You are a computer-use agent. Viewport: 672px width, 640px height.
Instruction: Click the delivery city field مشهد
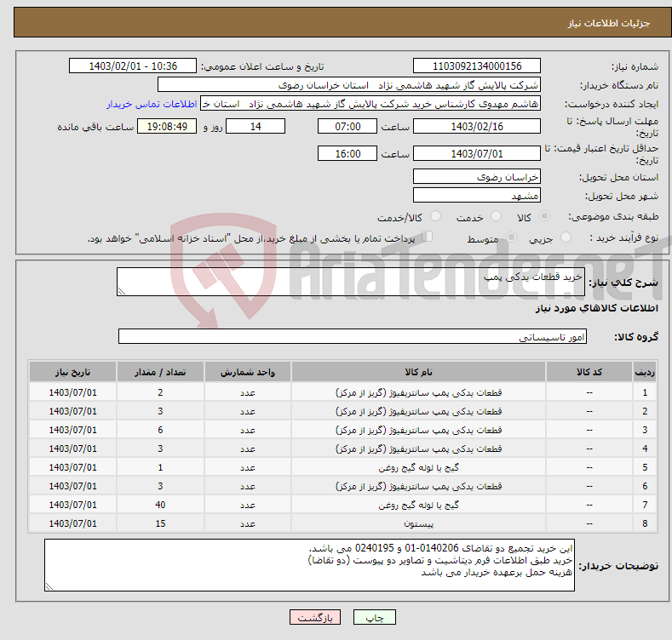tap(477, 196)
